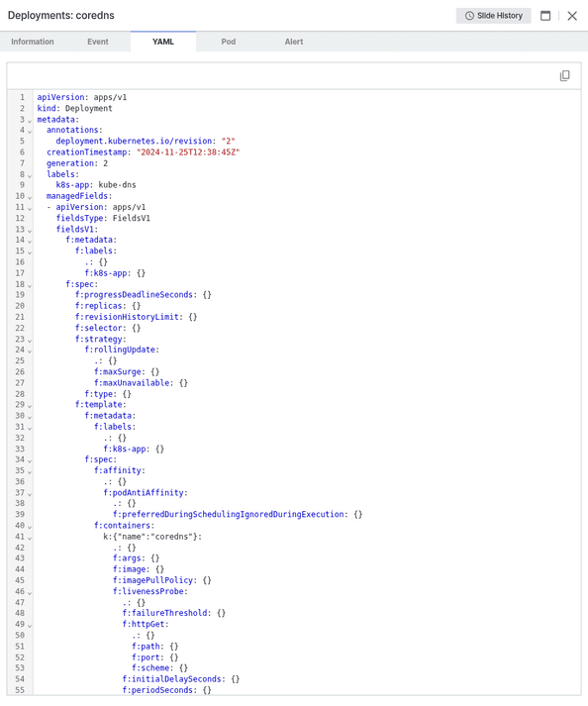The image size is (588, 706).
Task: Switch to the Information tab
Action: [33, 42]
